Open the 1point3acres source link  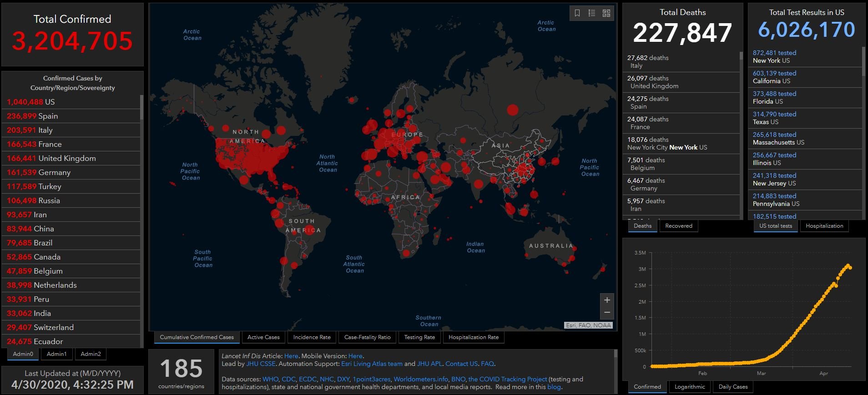pyautogui.click(x=371, y=379)
